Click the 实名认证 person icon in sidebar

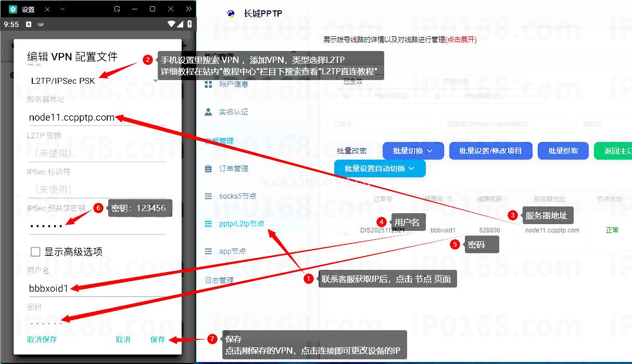[x=209, y=112]
